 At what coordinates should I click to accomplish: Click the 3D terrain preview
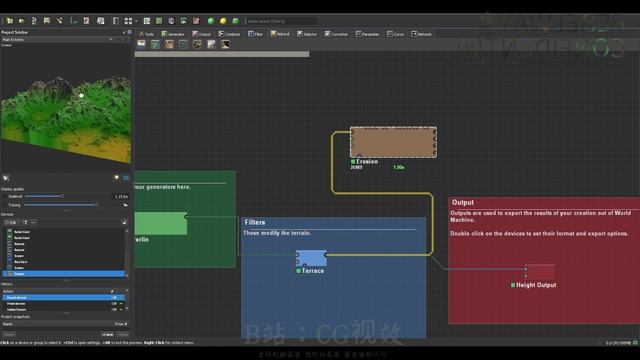coord(66,108)
